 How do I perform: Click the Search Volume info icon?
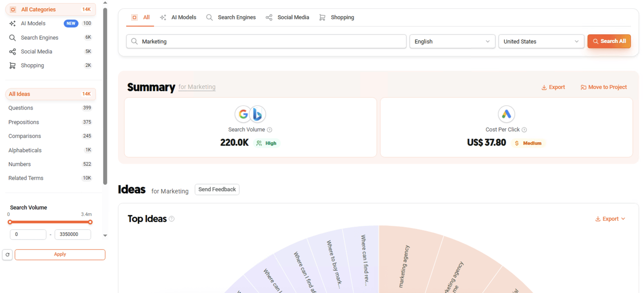tap(269, 130)
